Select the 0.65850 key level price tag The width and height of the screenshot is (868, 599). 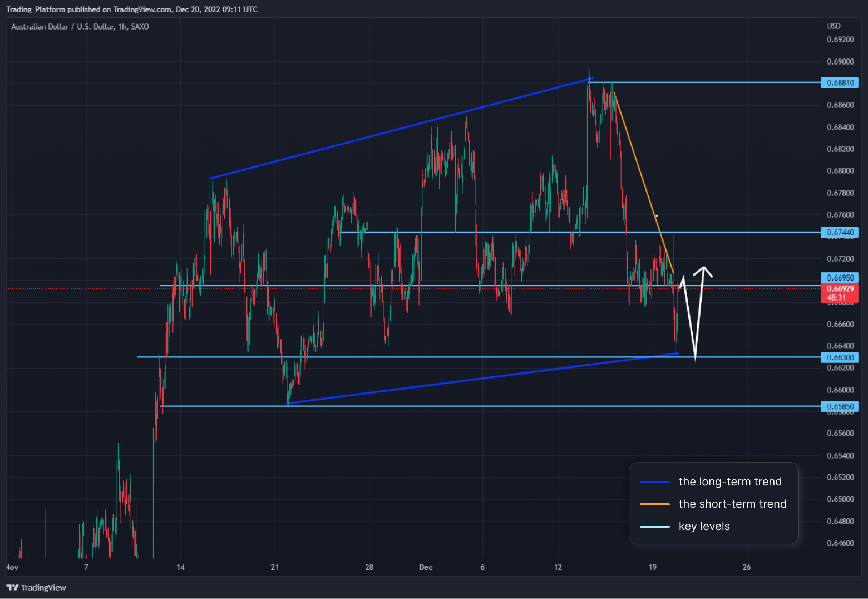point(840,407)
